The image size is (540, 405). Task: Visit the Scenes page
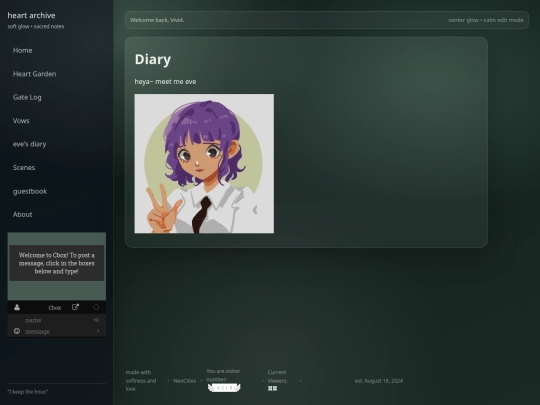(24, 167)
